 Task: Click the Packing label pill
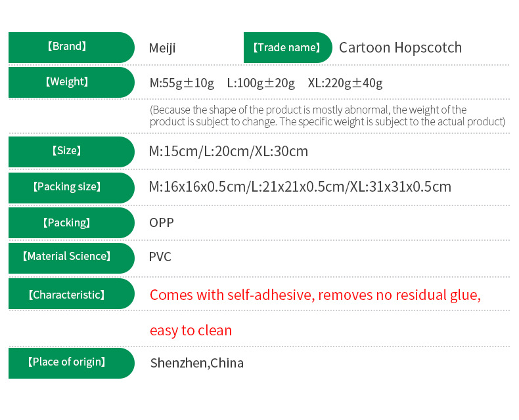pos(72,222)
